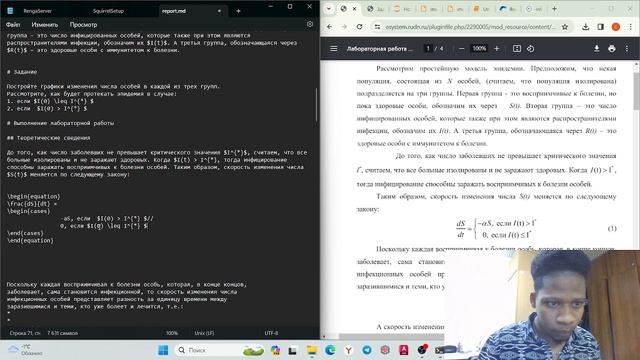Fit PDF to page
This screenshot has height=360, width=640.
point(517,49)
